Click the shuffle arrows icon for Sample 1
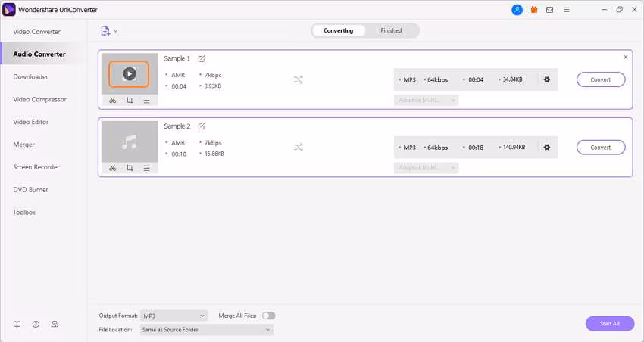Viewport: 644px width, 342px height. click(299, 79)
